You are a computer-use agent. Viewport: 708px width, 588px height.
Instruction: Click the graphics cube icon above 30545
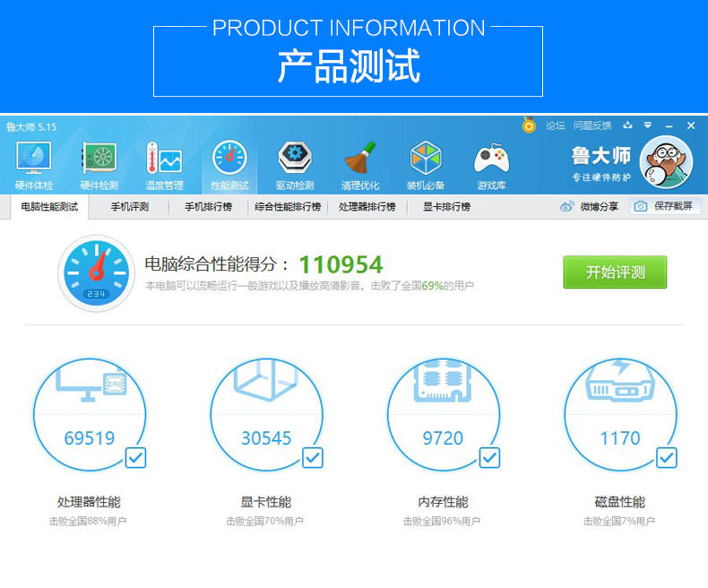pyautogui.click(x=266, y=380)
